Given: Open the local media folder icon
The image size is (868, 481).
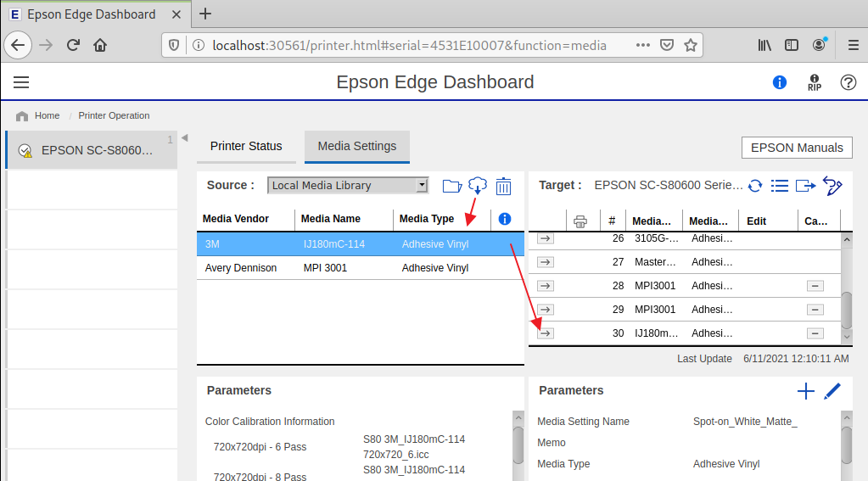Looking at the screenshot, I should (451, 186).
